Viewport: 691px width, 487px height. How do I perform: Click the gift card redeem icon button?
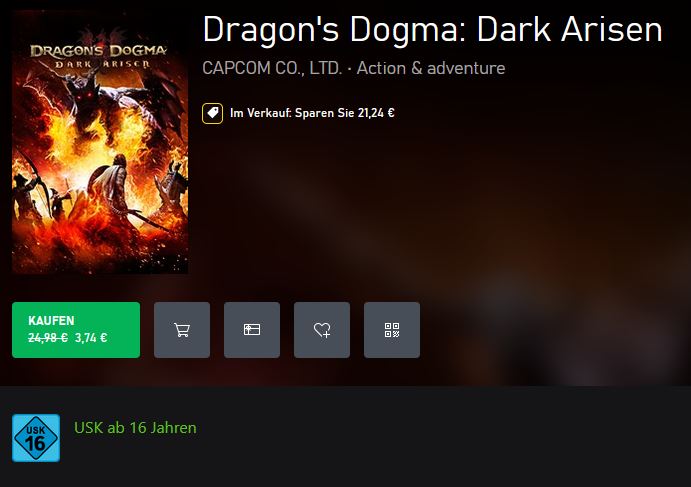252,330
